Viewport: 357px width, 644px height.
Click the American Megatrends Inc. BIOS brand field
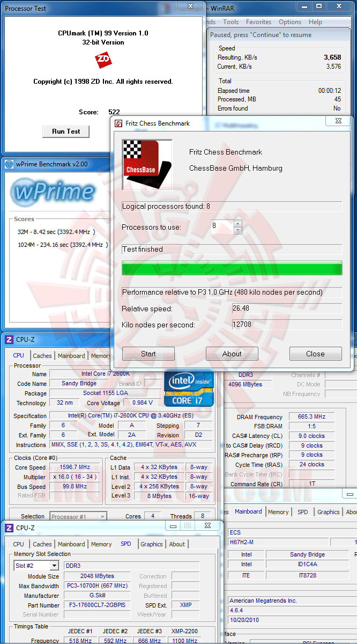(292, 601)
